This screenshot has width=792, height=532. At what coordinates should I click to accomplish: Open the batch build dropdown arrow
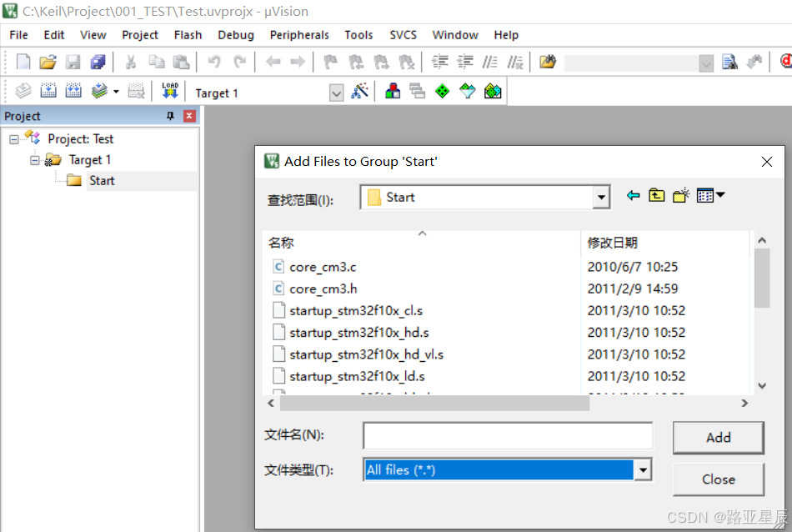116,92
